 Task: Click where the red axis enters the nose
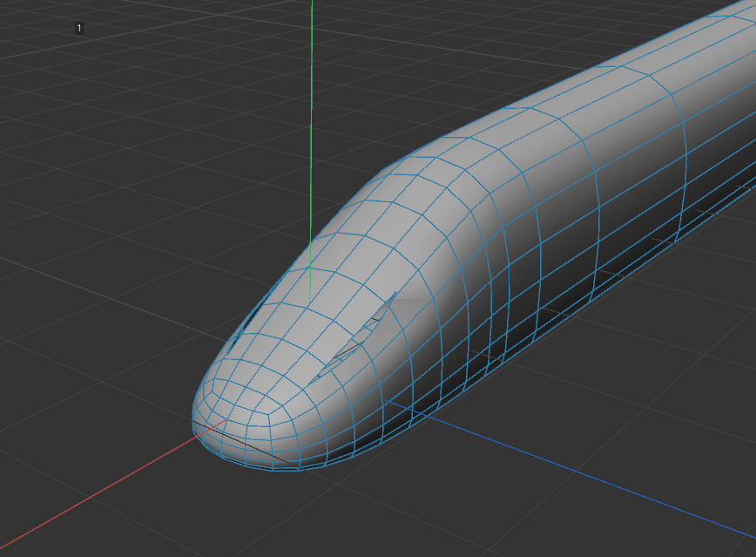tap(216, 426)
